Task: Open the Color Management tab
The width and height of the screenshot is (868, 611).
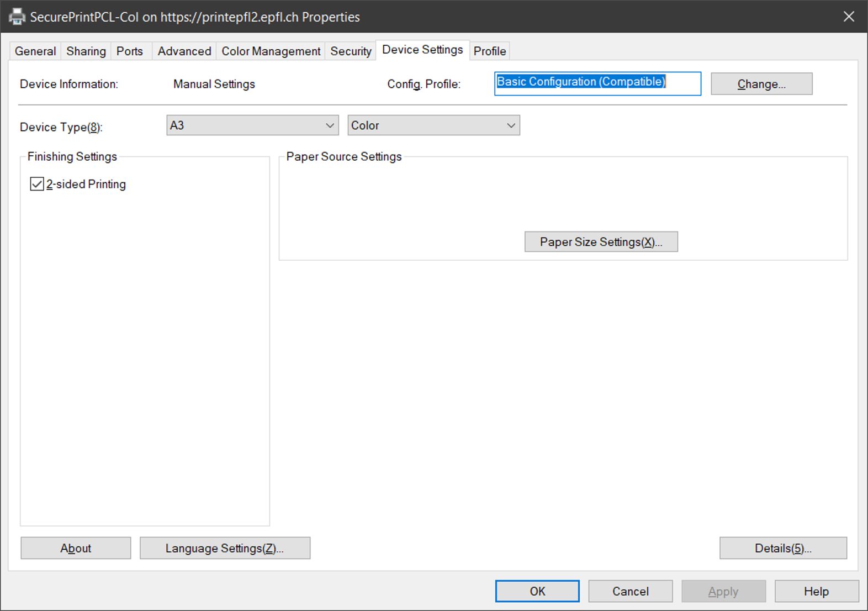Action: tap(271, 51)
